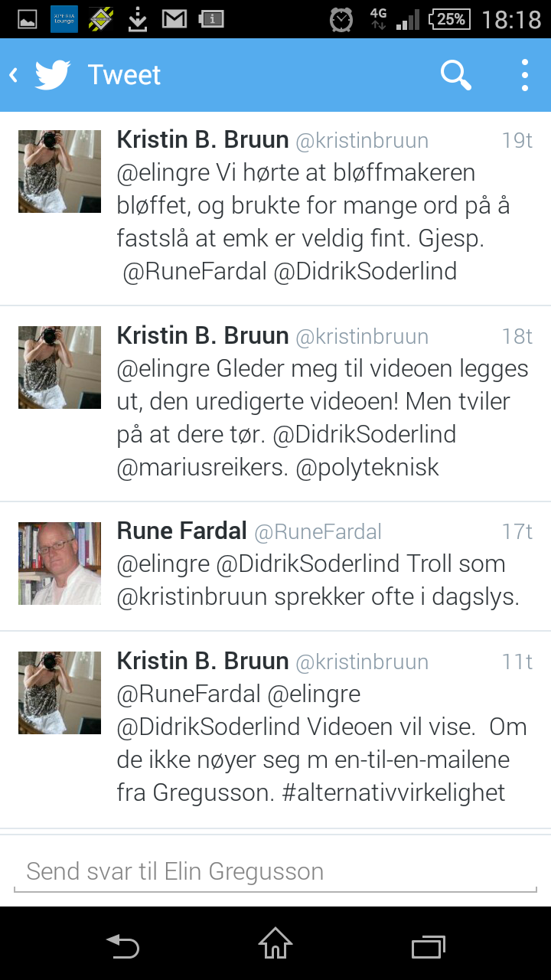
Task: Tap the Xperia Lounge notification icon
Action: (64, 19)
